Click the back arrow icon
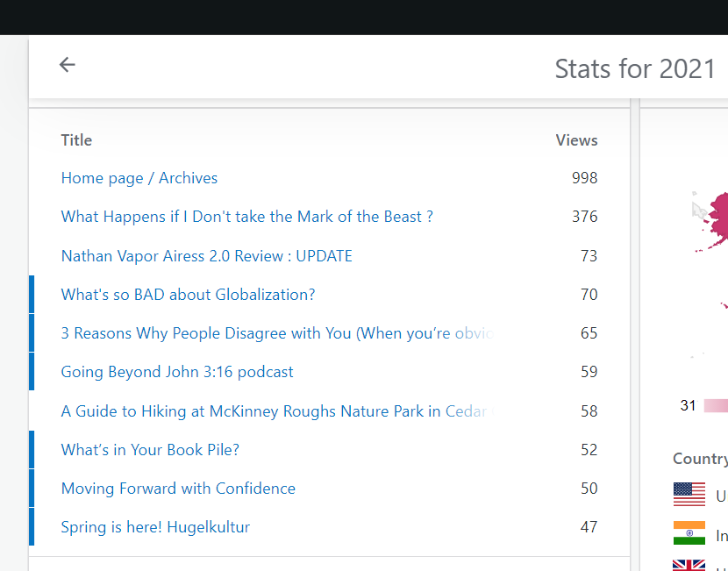The width and height of the screenshot is (728, 571). 68,65
